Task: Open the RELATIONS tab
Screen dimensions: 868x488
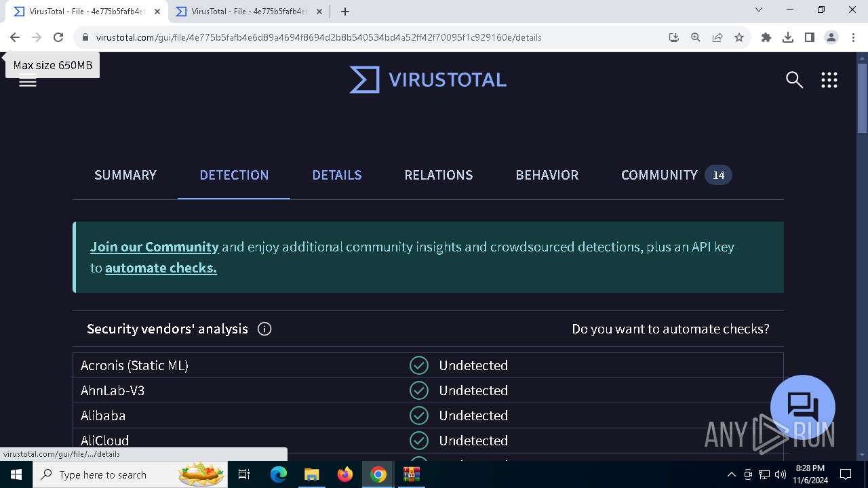Action: (x=439, y=175)
